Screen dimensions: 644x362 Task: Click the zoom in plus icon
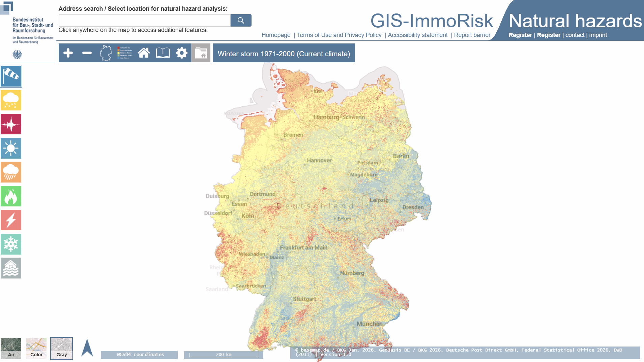tap(68, 53)
